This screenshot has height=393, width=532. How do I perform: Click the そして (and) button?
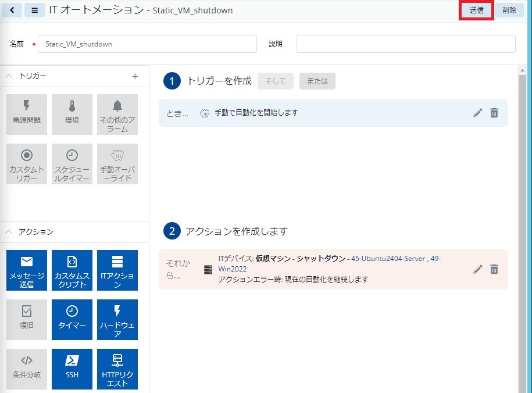tap(276, 81)
